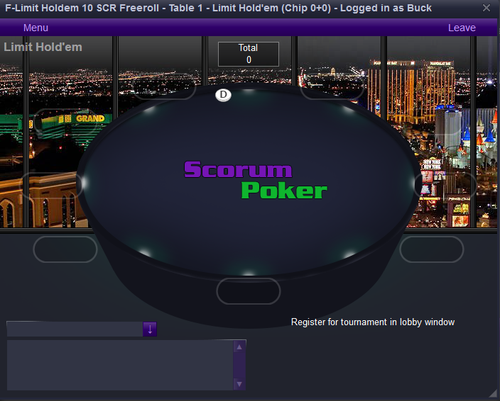Click the Total pot display box
This screenshot has height=401, width=500.
click(x=248, y=54)
